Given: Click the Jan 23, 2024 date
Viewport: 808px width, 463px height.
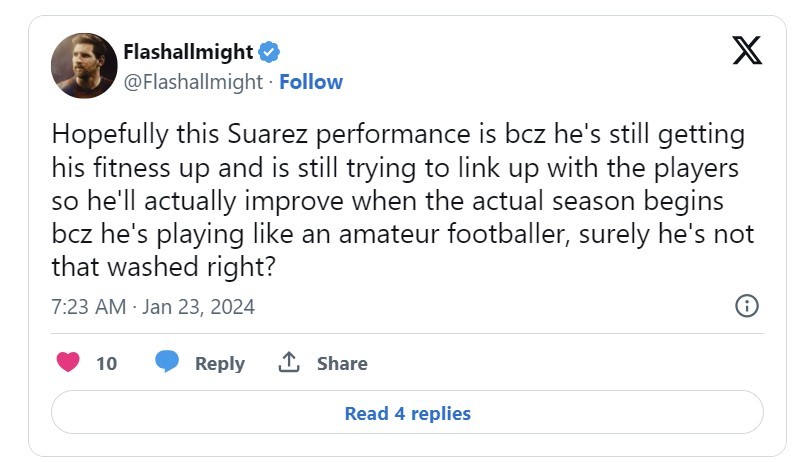Looking at the screenshot, I should (198, 307).
